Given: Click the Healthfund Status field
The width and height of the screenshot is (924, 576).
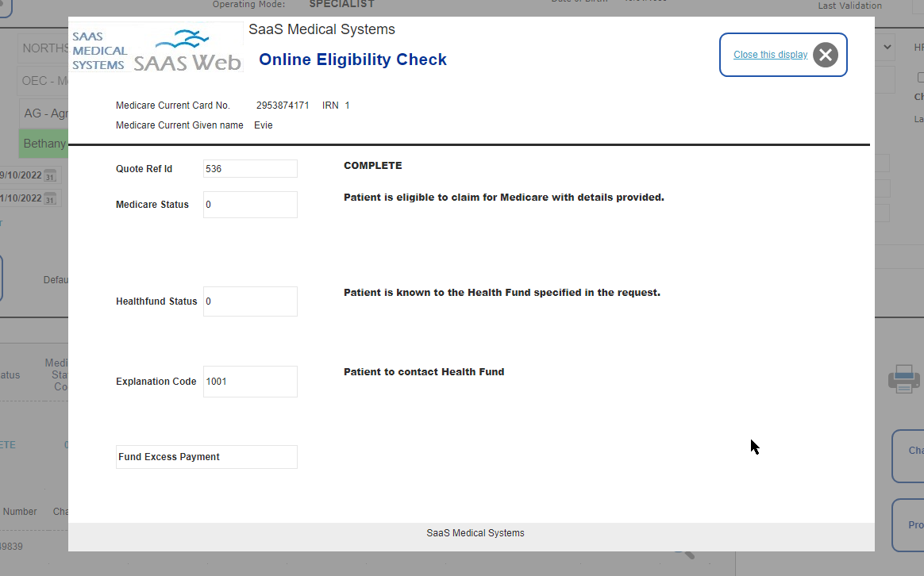Looking at the screenshot, I should point(250,301).
